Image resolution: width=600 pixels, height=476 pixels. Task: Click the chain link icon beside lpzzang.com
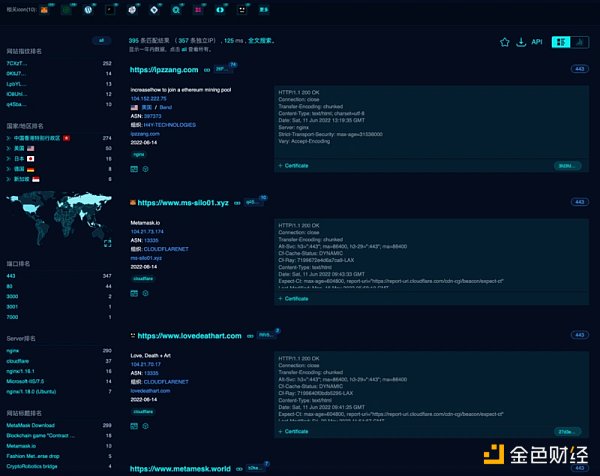coord(207,71)
